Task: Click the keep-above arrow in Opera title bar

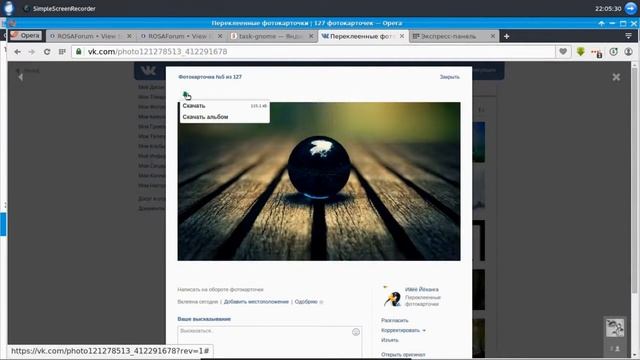Action: [x=601, y=24]
